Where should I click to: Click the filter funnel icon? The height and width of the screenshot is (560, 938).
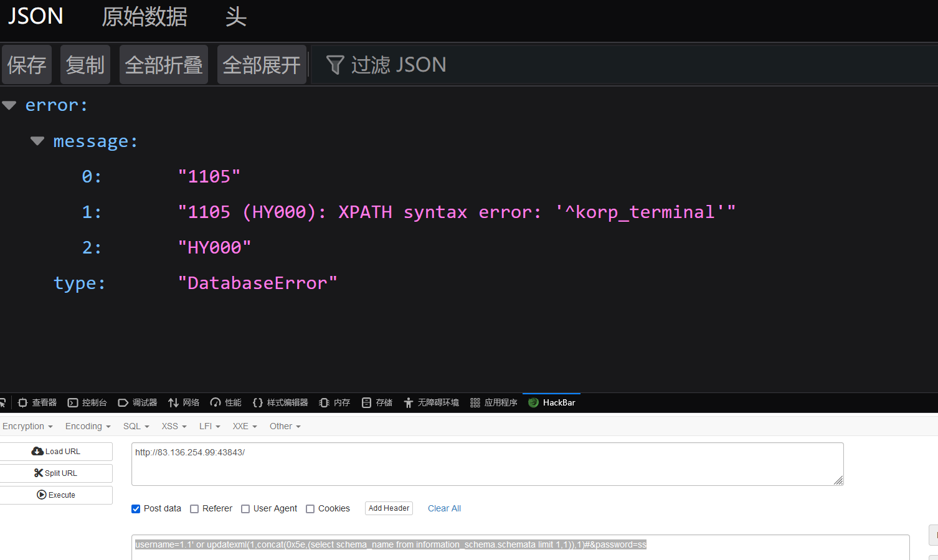pyautogui.click(x=335, y=65)
